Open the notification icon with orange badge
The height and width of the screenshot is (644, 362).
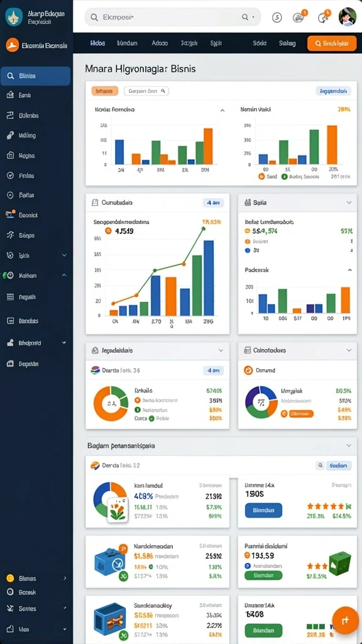click(324, 16)
